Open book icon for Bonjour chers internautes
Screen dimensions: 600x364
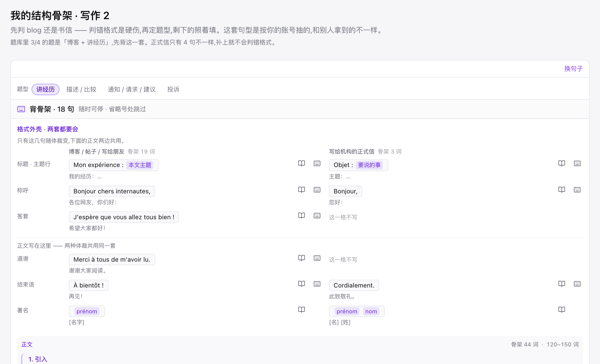tap(302, 190)
